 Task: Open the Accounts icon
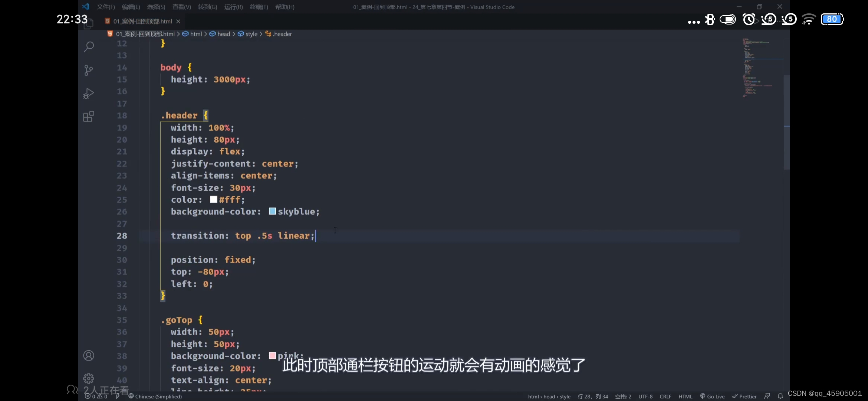pyautogui.click(x=89, y=356)
